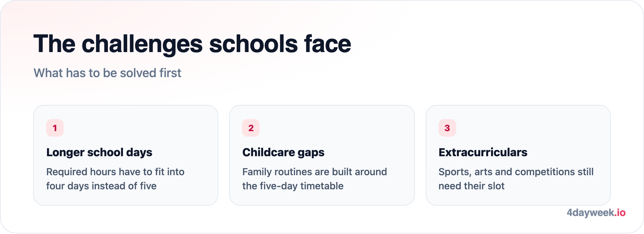Select the Extracurriculars card

coord(518,155)
